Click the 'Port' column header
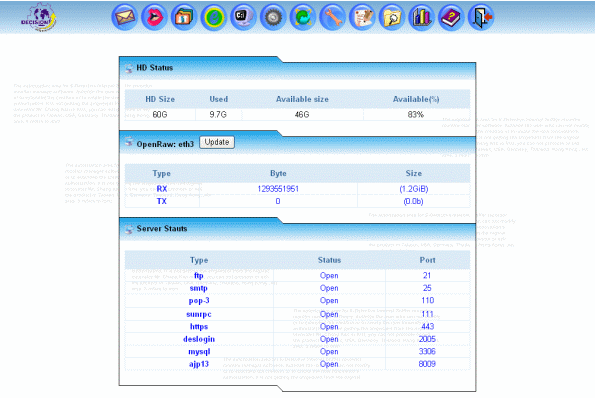This screenshot has height=398, width=595. point(427,260)
